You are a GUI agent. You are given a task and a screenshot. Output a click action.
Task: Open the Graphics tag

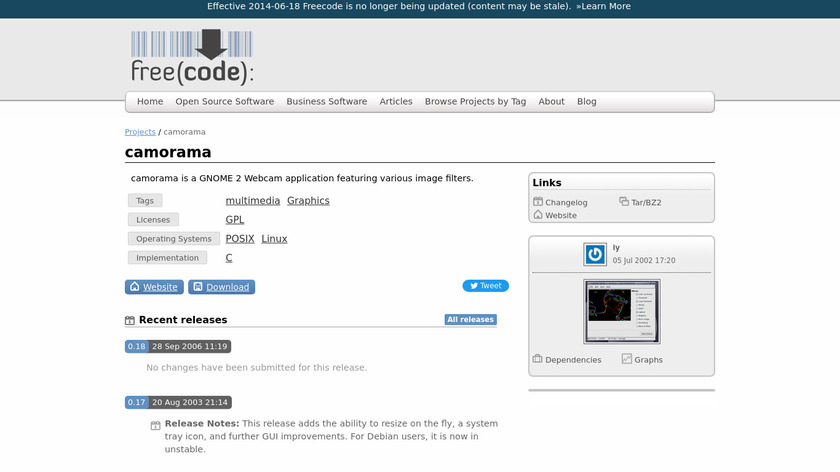(x=308, y=200)
